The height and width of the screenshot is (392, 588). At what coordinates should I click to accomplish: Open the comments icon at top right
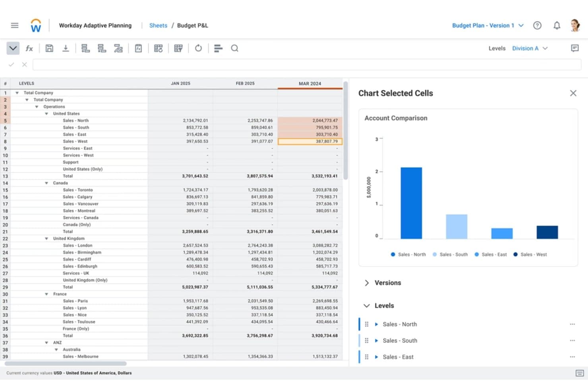coord(574,48)
